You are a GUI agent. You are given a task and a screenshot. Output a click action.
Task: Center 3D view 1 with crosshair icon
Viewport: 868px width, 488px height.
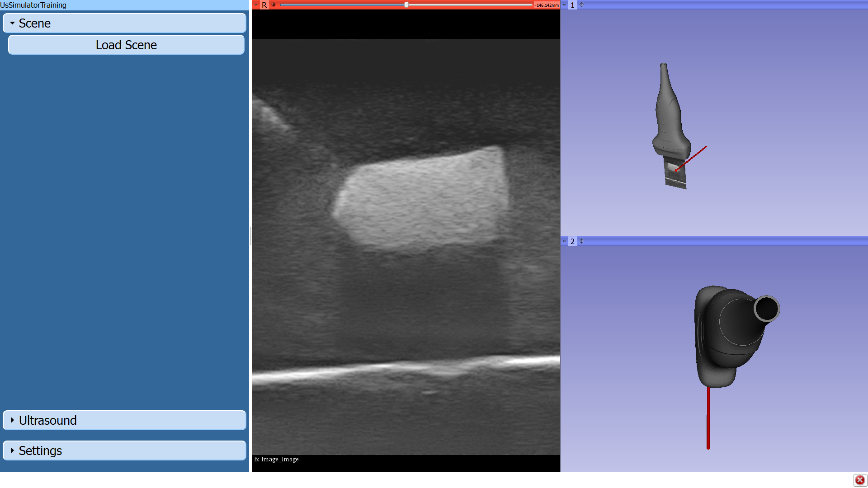582,5
